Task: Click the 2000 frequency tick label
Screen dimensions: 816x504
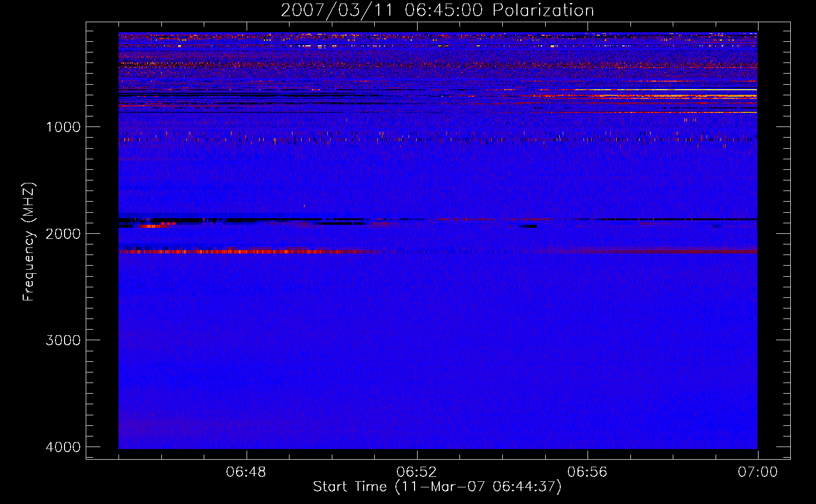Action: point(63,234)
